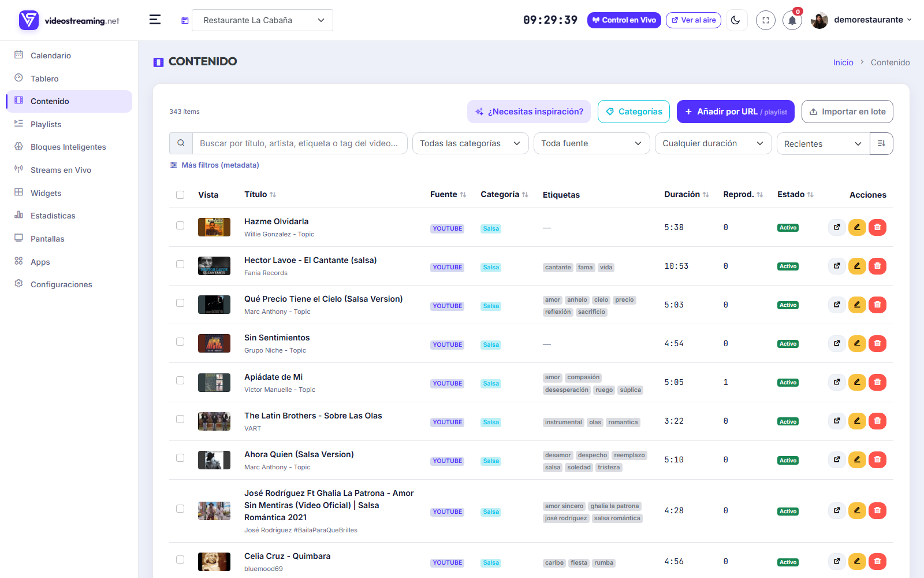Switch to dark mode with moon icon

[736, 20]
